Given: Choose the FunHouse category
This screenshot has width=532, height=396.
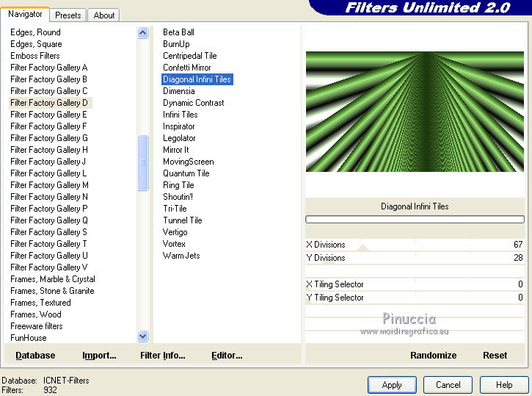Looking at the screenshot, I should point(28,338).
